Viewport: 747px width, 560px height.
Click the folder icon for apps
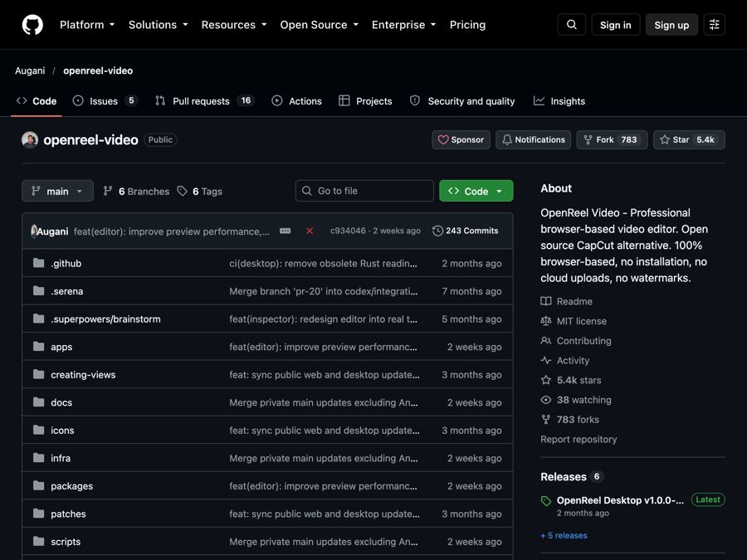pyautogui.click(x=38, y=346)
